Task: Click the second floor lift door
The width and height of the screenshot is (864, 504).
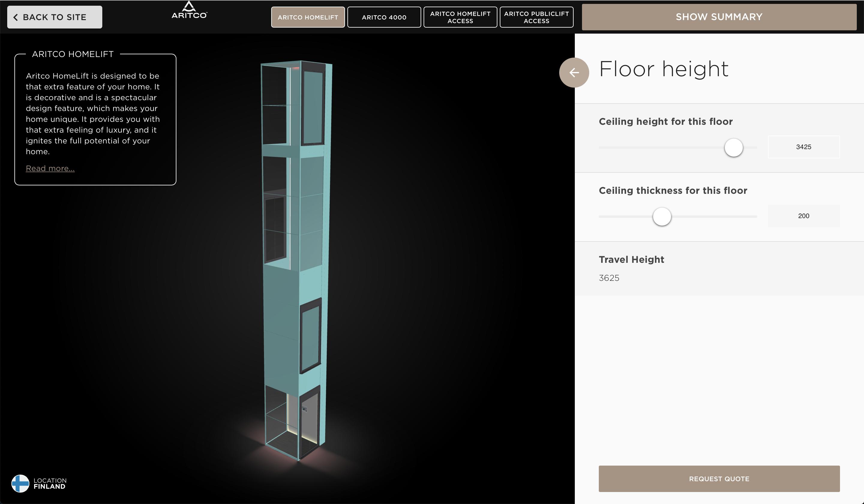Action: click(310, 336)
